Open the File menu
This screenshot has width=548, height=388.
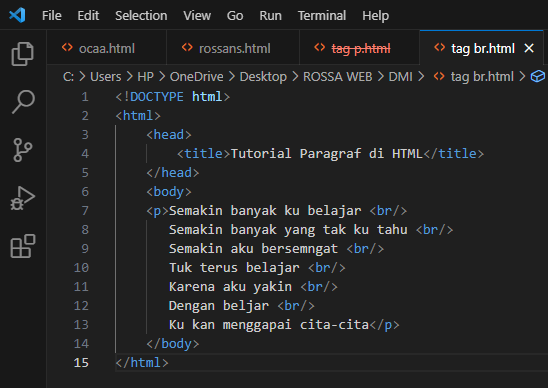point(52,15)
